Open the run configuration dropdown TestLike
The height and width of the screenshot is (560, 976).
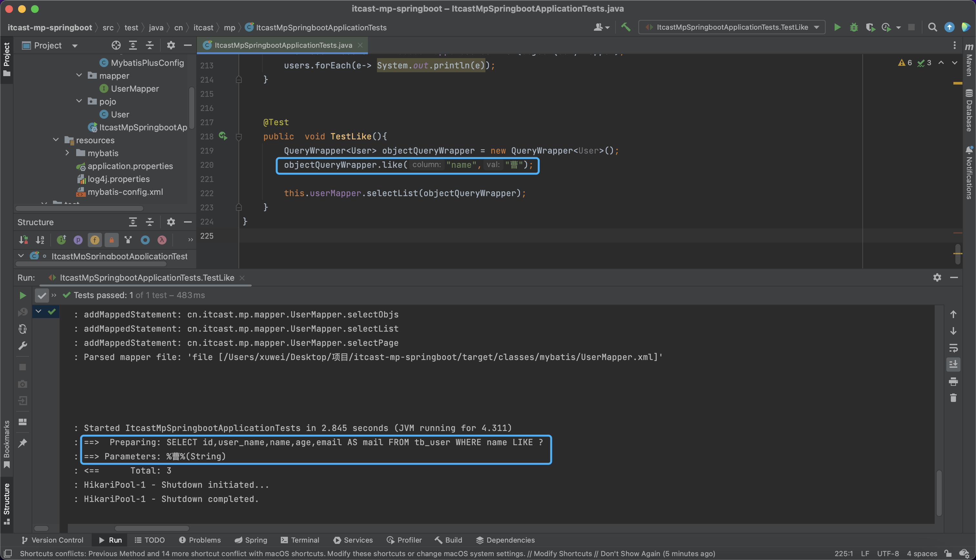coord(732,27)
